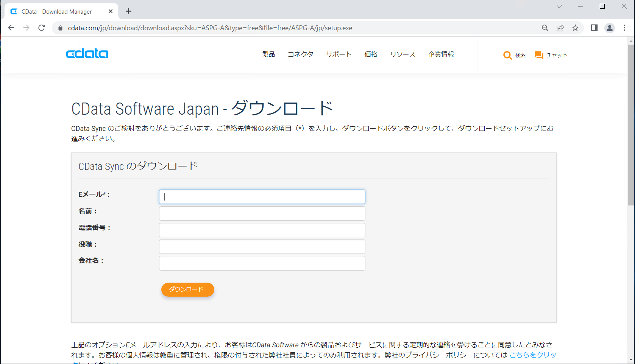
Task: Toggle browser side panel
Action: click(594, 28)
